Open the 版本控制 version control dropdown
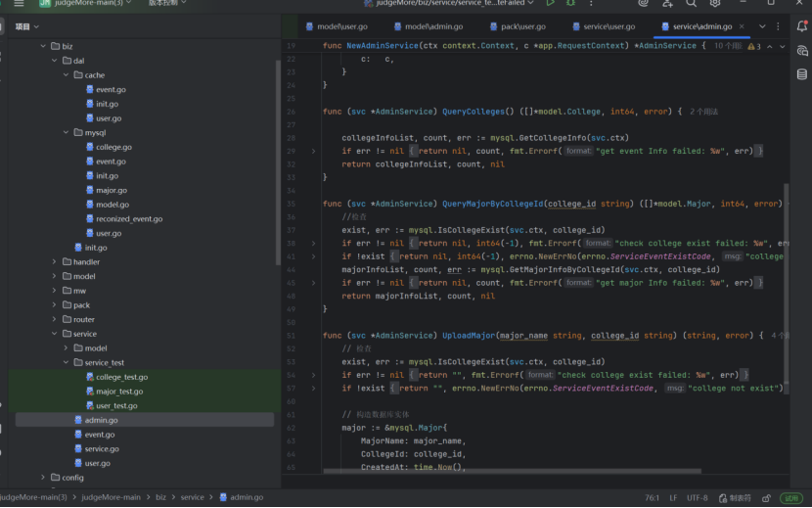 167,3
